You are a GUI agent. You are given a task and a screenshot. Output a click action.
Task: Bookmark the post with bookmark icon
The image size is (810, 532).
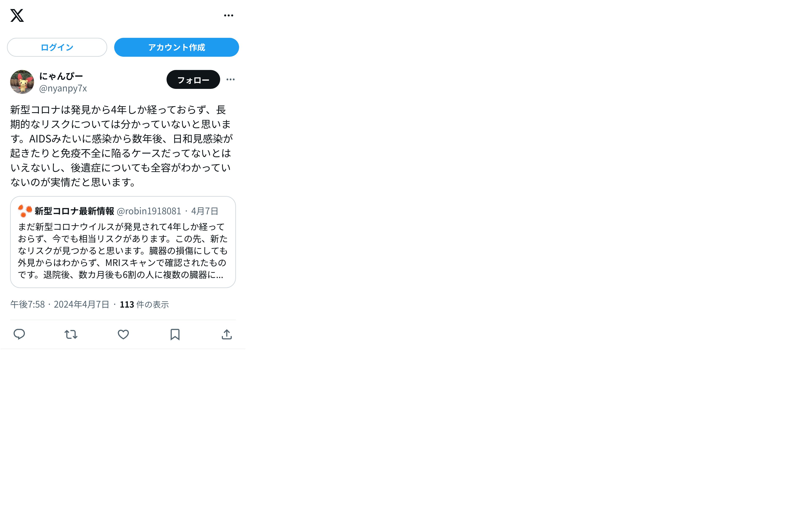tap(175, 334)
